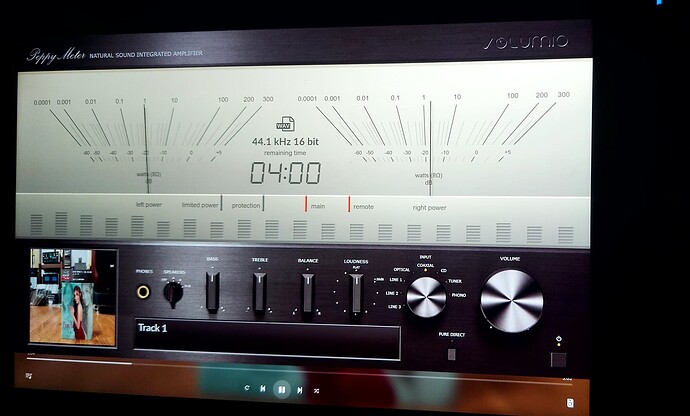Go back to the previous track
The width and height of the screenshot is (690, 416).
263,389
